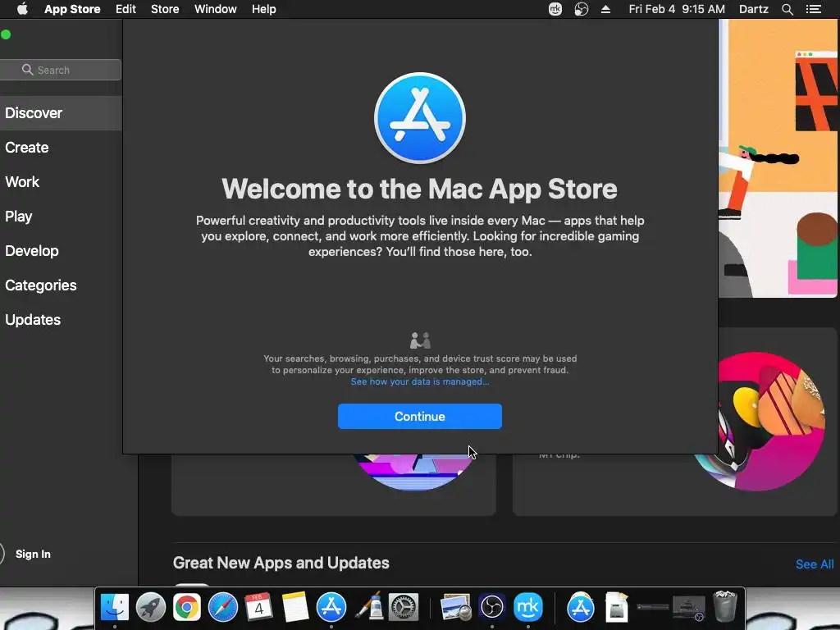This screenshot has width=840, height=630.
Task: Click the disk image file in Dock
Action: pyautogui.click(x=617, y=607)
